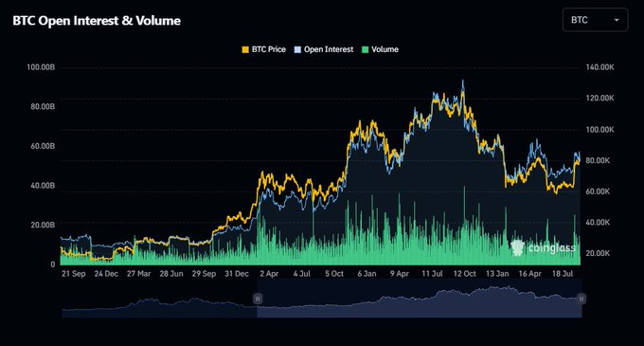Toggle the Volume legend series

click(380, 49)
